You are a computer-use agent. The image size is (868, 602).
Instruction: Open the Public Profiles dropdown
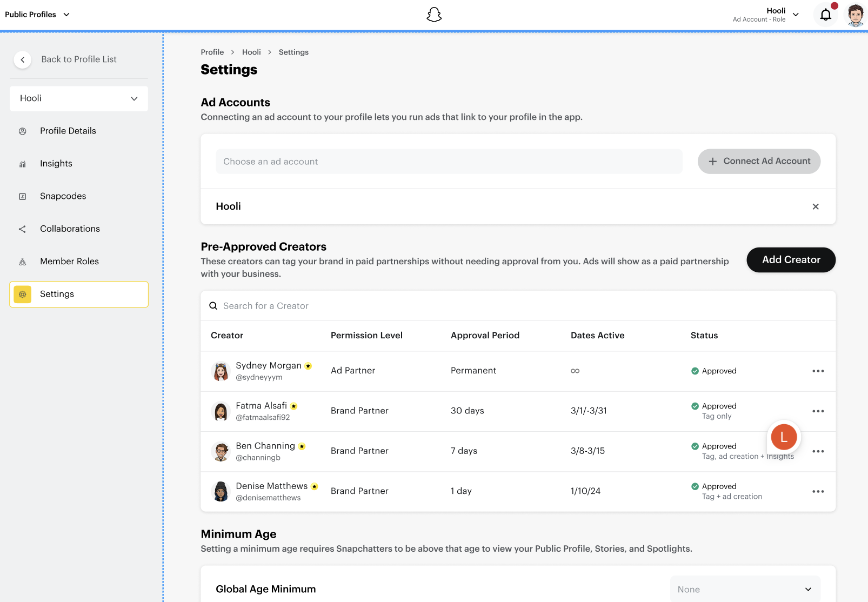point(37,15)
